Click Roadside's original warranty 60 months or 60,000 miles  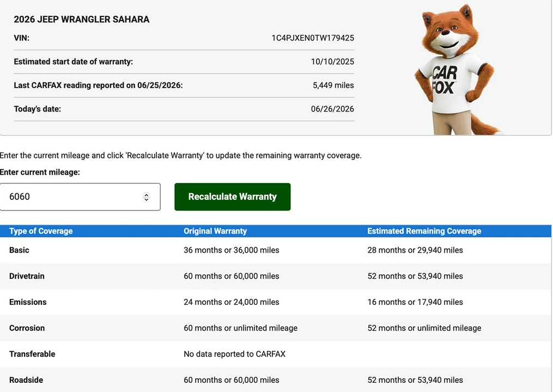pyautogui.click(x=232, y=381)
